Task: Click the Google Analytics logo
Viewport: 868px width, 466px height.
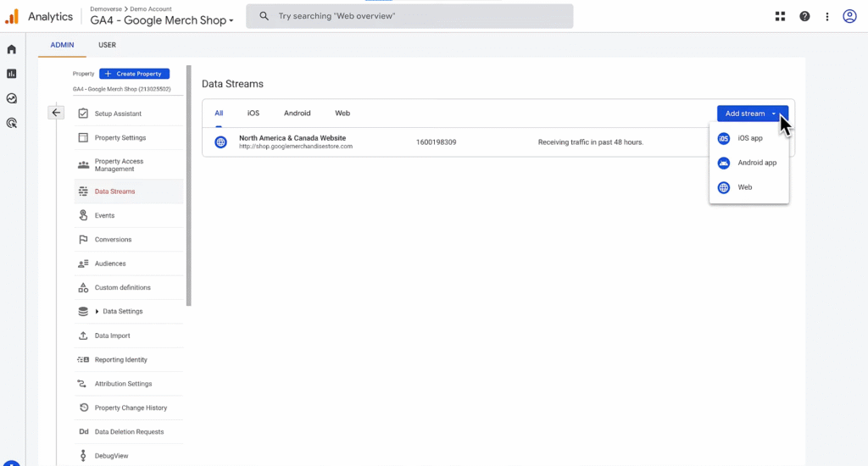Action: (x=12, y=17)
